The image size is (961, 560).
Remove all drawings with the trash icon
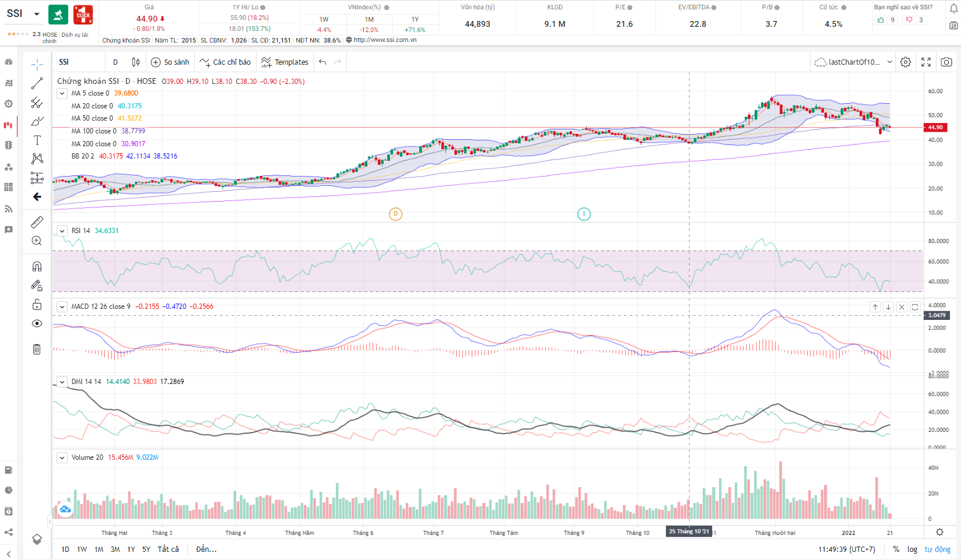[x=37, y=349]
